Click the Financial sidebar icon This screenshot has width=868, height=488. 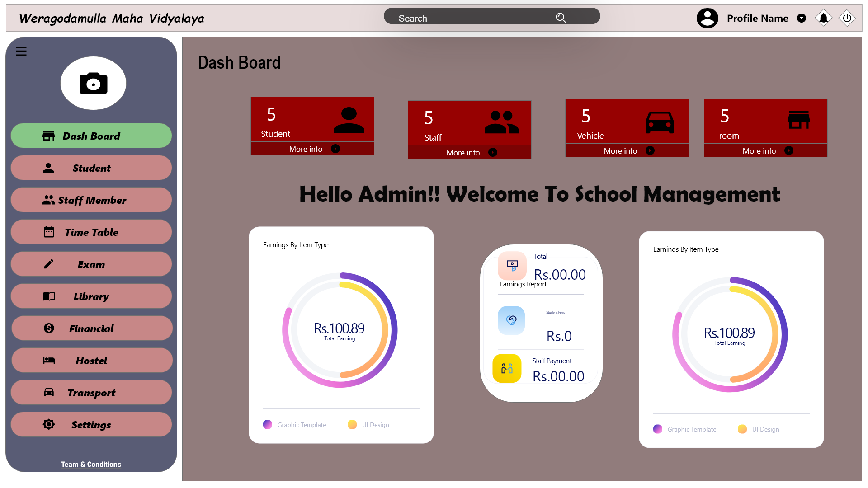click(49, 328)
